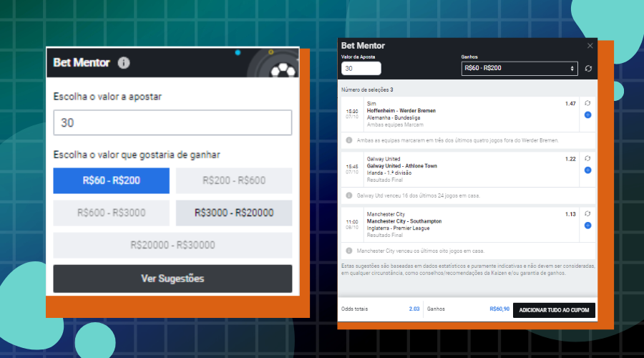Click the Galway United - Athlone Town match title
This screenshot has width=644, height=358.
pos(401,166)
